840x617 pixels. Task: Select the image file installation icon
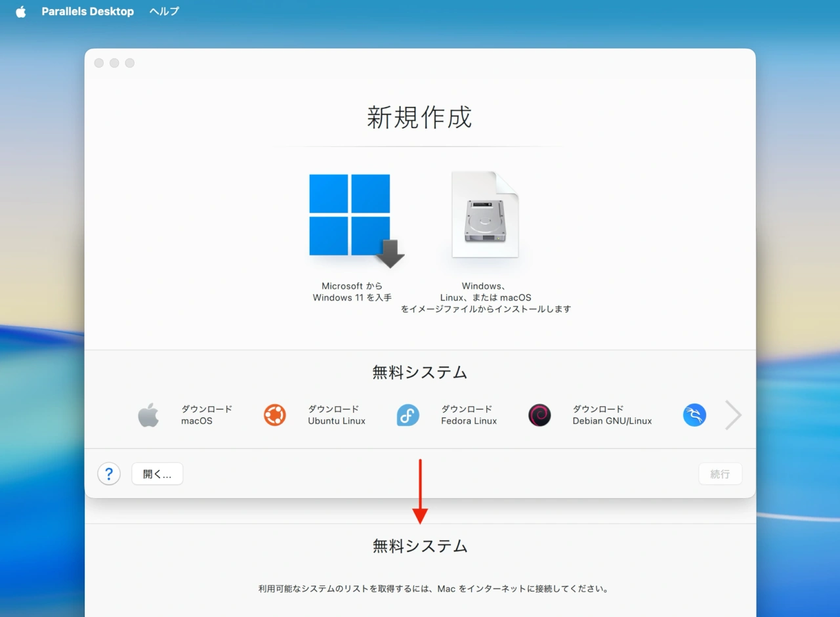pos(484,215)
